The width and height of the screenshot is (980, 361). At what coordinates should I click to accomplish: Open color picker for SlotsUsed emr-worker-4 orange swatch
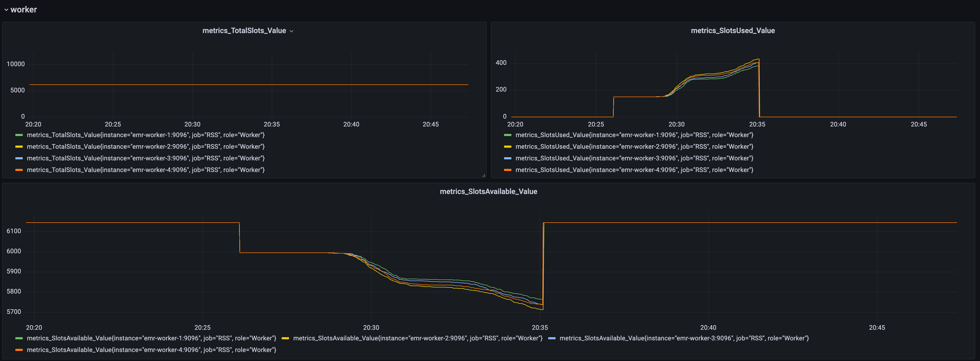(x=507, y=170)
